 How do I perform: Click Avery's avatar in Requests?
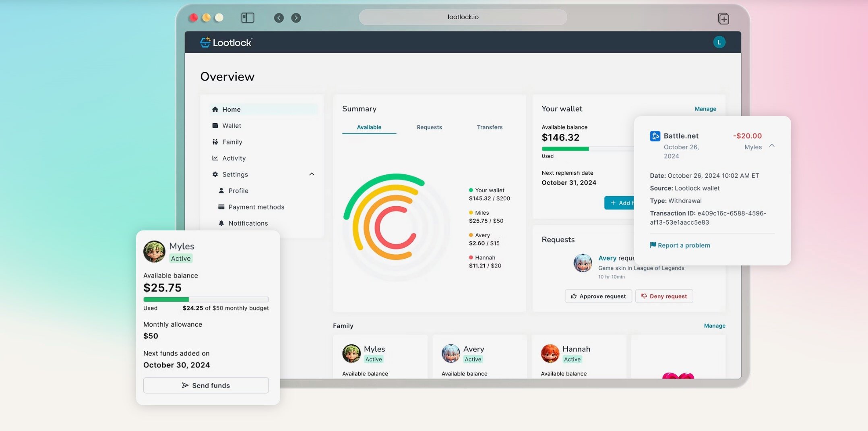(583, 263)
